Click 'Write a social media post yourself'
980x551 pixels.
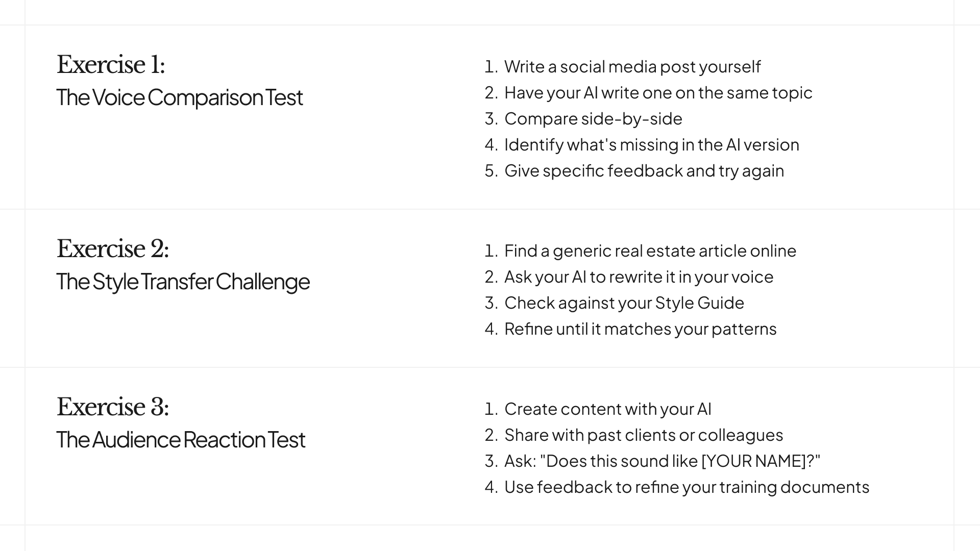coord(632,67)
